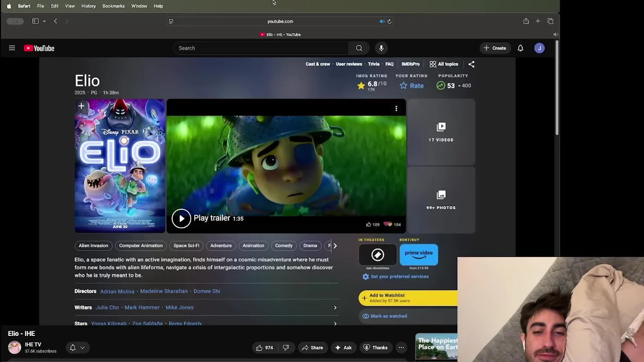Viewport: 644px width, 362px height.
Task: Show Safari tab overview icon
Action: click(550, 21)
